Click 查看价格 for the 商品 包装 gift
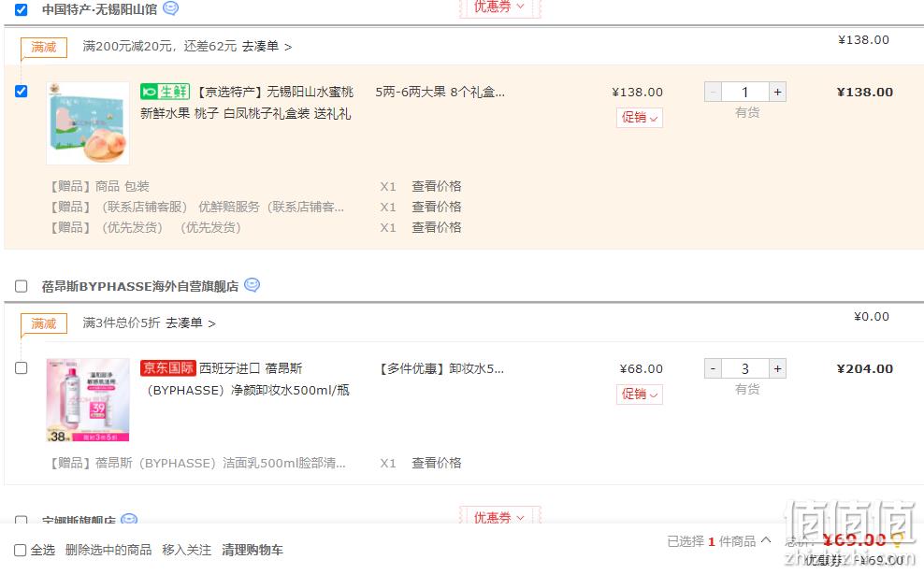Image resolution: width=924 pixels, height=574 pixels. pos(437,186)
